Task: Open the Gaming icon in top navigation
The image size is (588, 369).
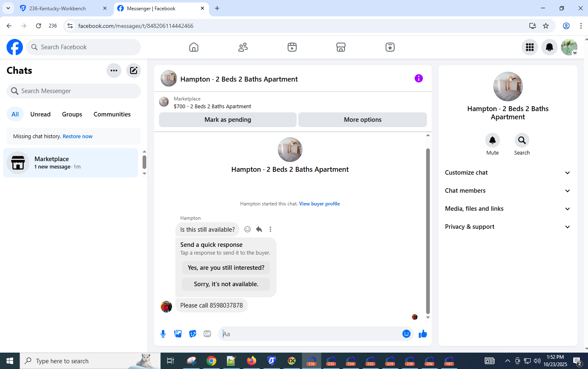Action: click(390, 47)
